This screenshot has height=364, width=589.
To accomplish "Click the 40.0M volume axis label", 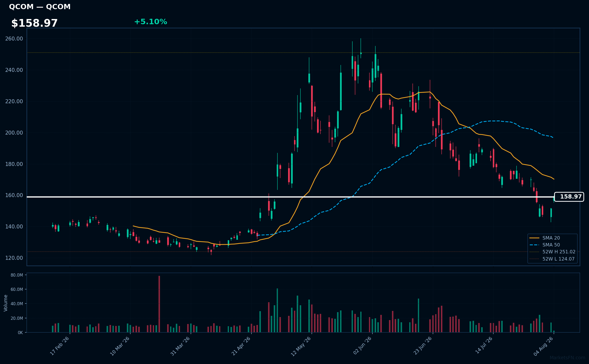I will (x=17, y=304).
